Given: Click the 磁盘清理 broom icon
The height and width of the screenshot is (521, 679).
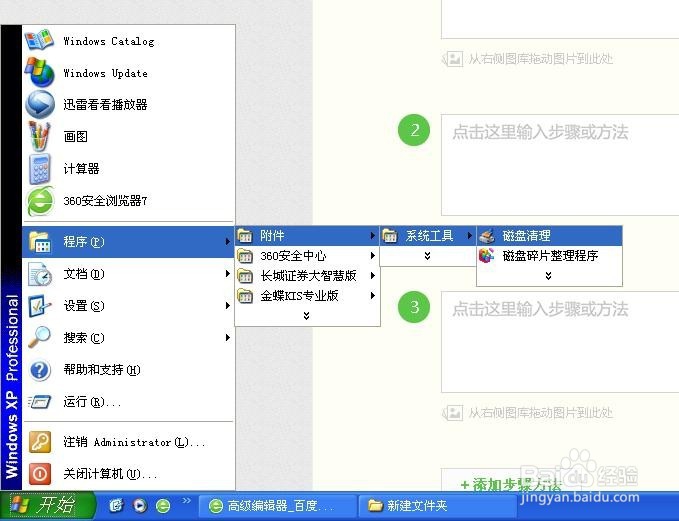Looking at the screenshot, I should pyautogui.click(x=487, y=236).
